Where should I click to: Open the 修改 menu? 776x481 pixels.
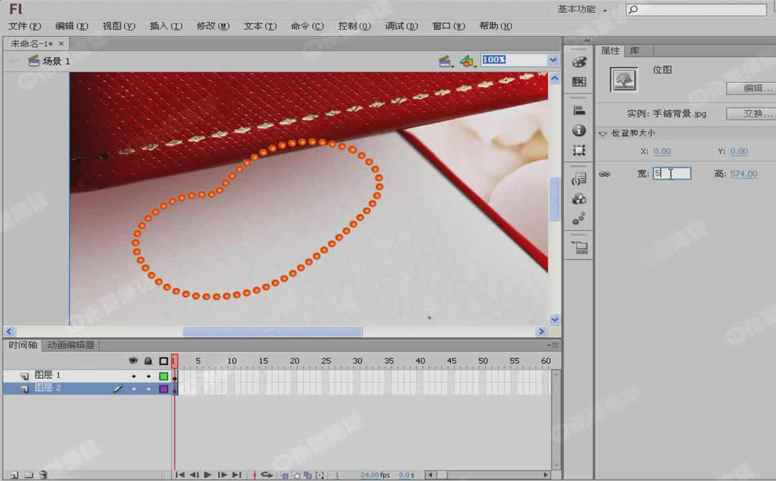coord(212,26)
